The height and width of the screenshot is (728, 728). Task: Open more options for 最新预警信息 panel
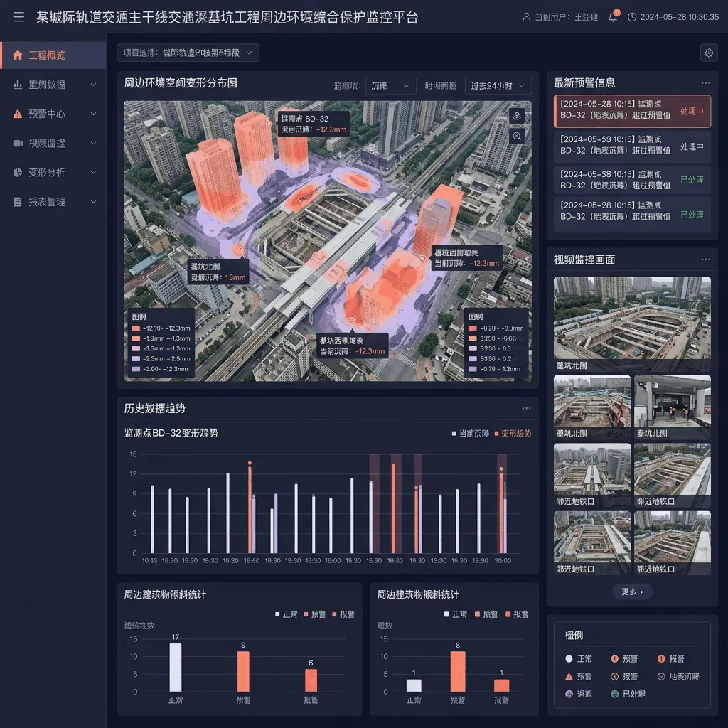click(x=706, y=83)
